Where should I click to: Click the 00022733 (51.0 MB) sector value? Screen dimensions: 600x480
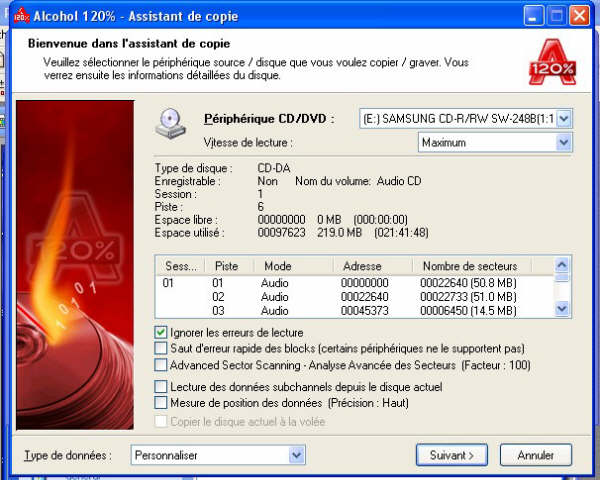pyautogui.click(x=468, y=297)
